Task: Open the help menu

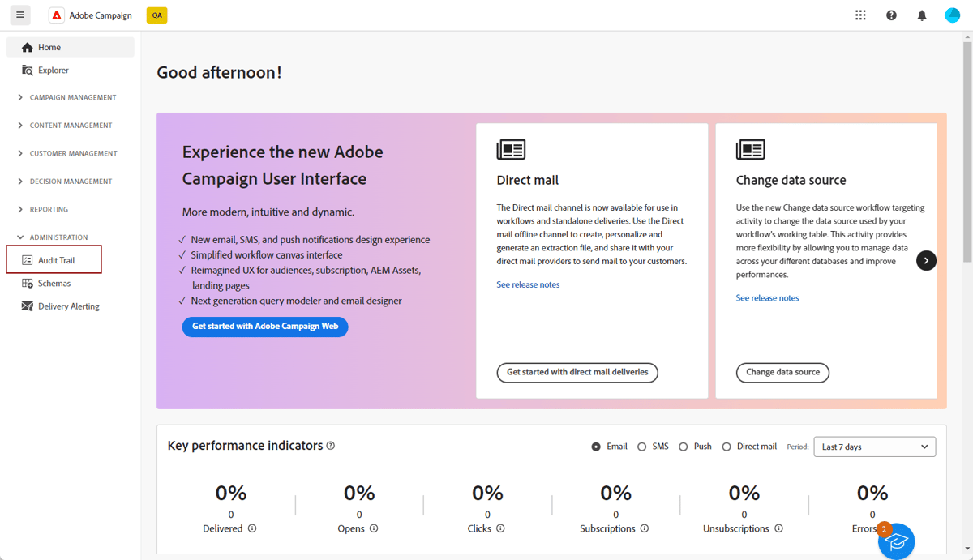Action: pos(891,15)
